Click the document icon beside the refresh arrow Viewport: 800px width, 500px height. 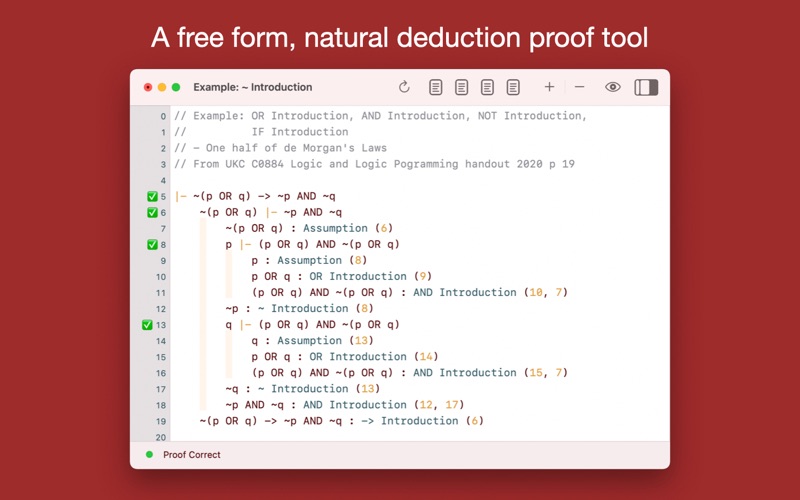tap(435, 87)
